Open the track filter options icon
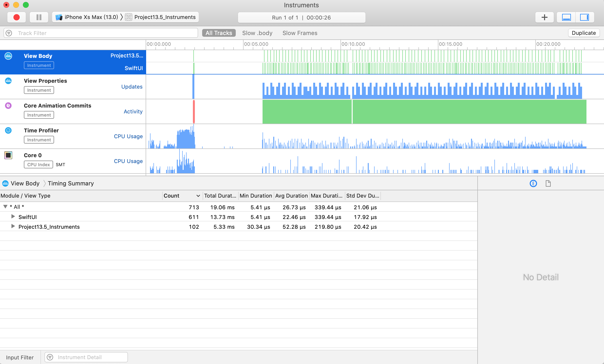This screenshot has height=364, width=604. [x=9, y=33]
